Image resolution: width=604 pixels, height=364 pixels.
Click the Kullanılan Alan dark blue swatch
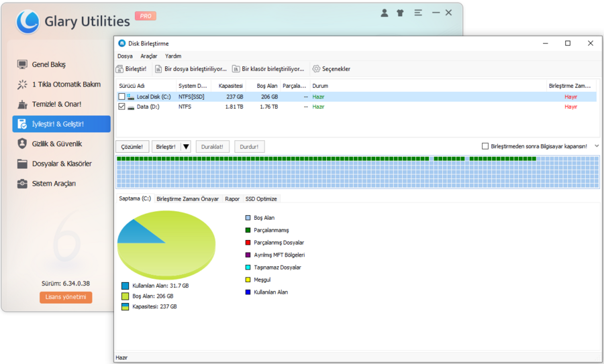tap(248, 292)
